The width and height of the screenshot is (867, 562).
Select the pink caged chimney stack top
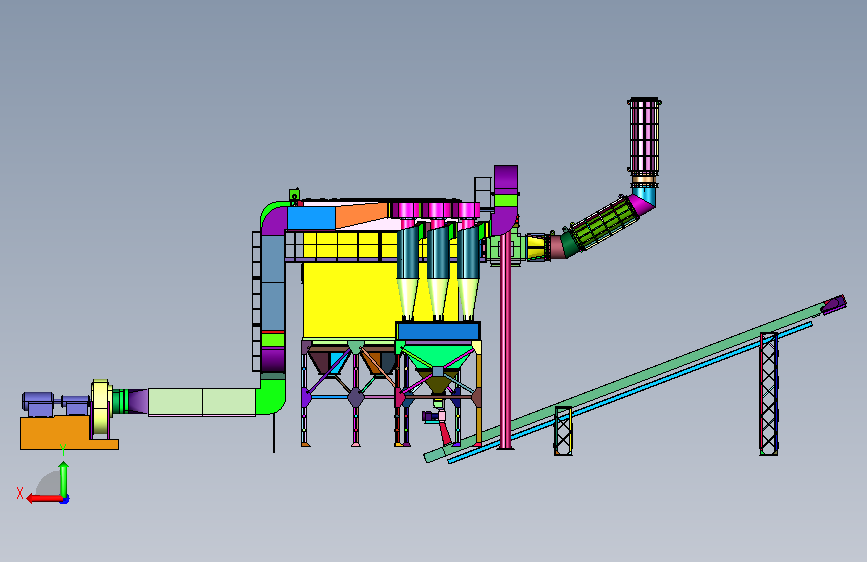644,137
